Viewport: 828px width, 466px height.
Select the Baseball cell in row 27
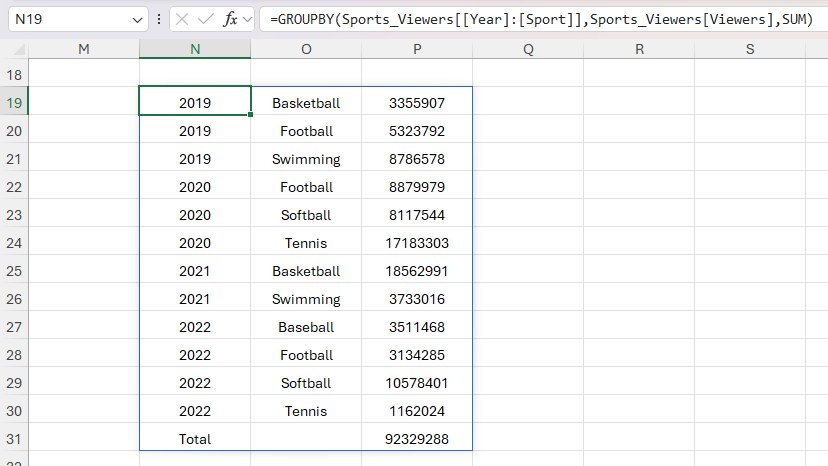(x=306, y=327)
